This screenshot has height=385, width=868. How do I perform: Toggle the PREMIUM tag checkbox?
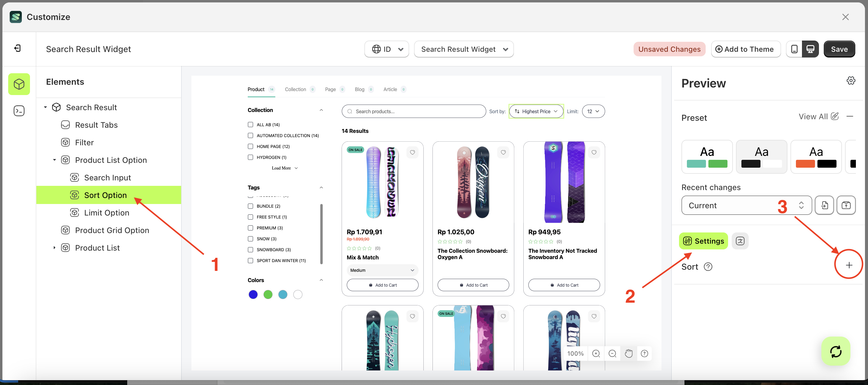[250, 228]
